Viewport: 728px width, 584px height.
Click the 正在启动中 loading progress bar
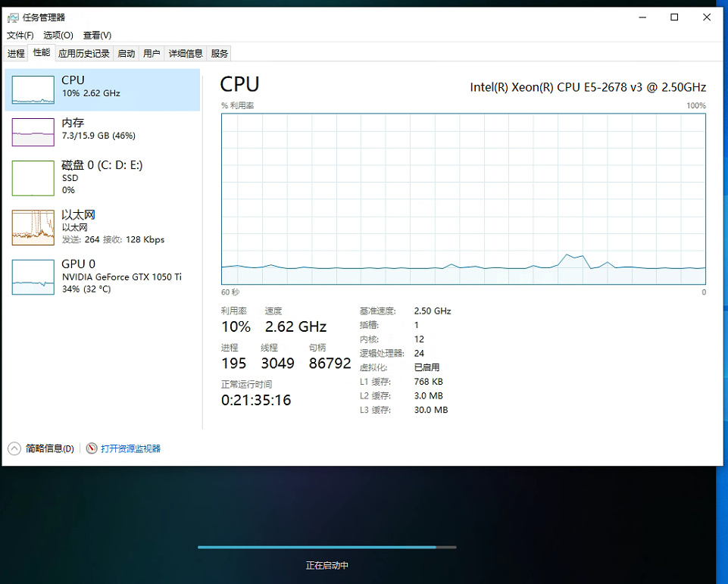click(327, 548)
